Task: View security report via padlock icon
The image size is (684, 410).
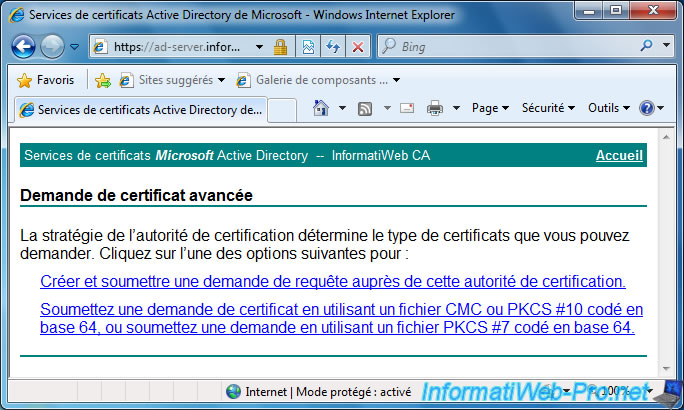Action: (280, 47)
